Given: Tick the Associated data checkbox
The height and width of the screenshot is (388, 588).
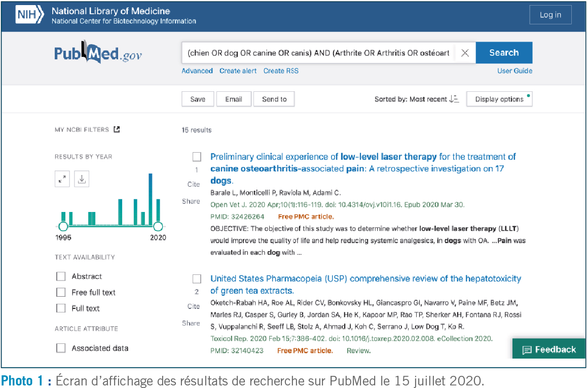Looking at the screenshot, I should (x=61, y=348).
